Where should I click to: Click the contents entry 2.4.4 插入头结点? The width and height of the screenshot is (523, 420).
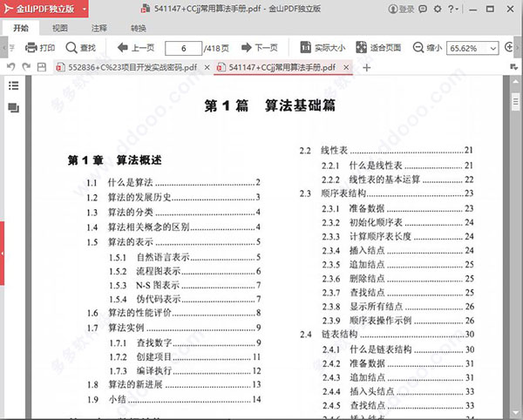point(398,391)
